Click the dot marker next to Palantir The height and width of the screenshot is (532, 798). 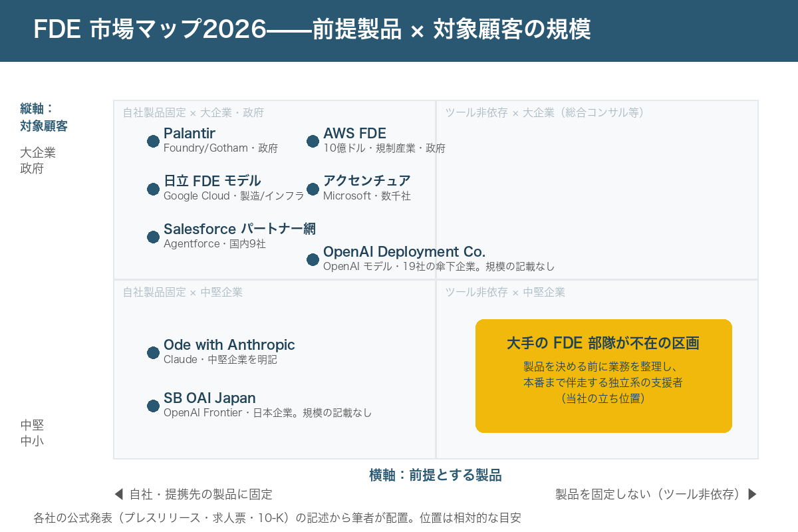tap(153, 141)
